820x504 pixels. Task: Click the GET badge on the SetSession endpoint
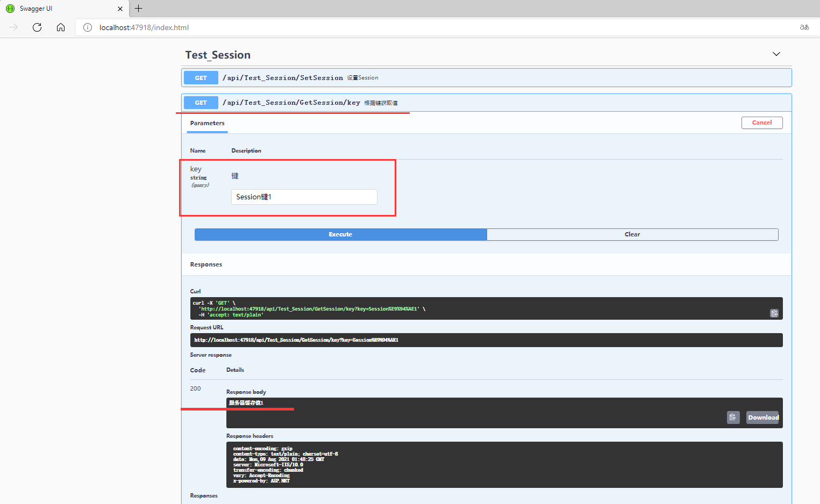(x=201, y=77)
